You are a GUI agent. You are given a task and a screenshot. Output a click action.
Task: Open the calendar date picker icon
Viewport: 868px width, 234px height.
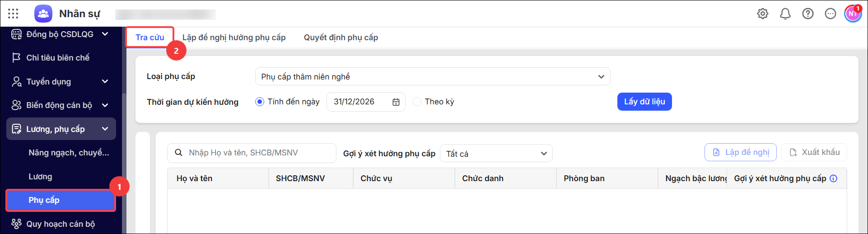396,102
